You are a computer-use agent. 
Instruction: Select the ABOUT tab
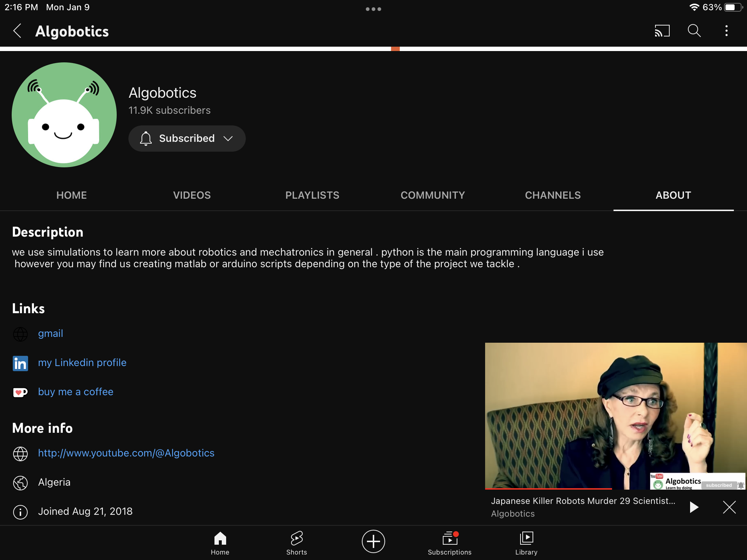[673, 195]
